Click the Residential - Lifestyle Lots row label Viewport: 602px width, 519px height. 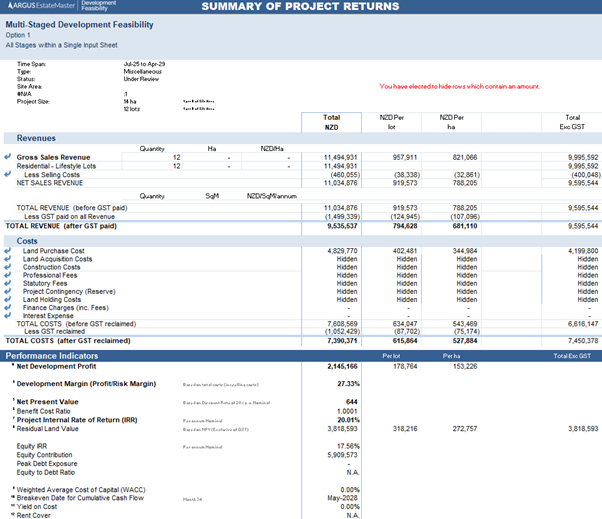[x=56, y=166]
